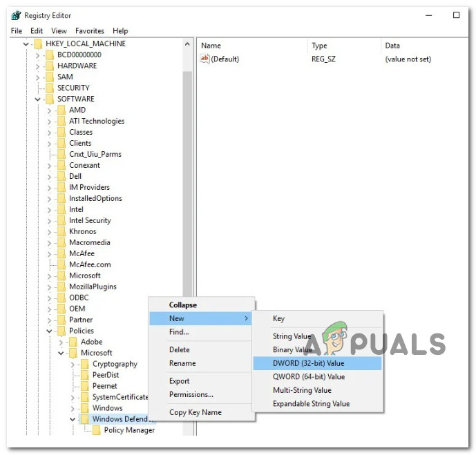
Task: Choose Permissions... in the context menu
Action: coord(200,394)
